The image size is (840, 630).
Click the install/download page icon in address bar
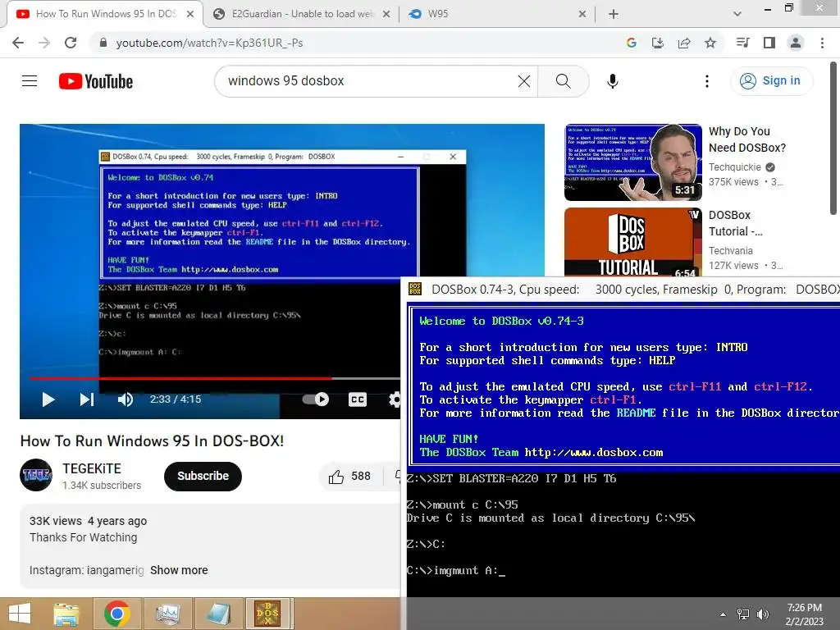tap(658, 43)
